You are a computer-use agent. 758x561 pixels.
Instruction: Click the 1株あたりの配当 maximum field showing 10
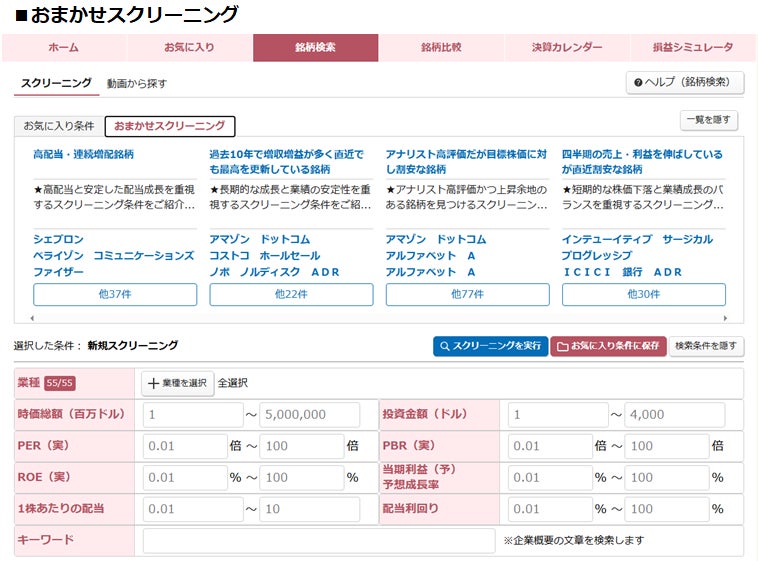point(309,509)
